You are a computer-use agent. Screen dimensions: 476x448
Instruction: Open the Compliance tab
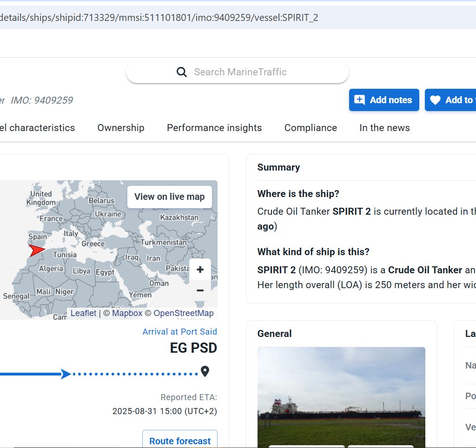pyautogui.click(x=311, y=128)
